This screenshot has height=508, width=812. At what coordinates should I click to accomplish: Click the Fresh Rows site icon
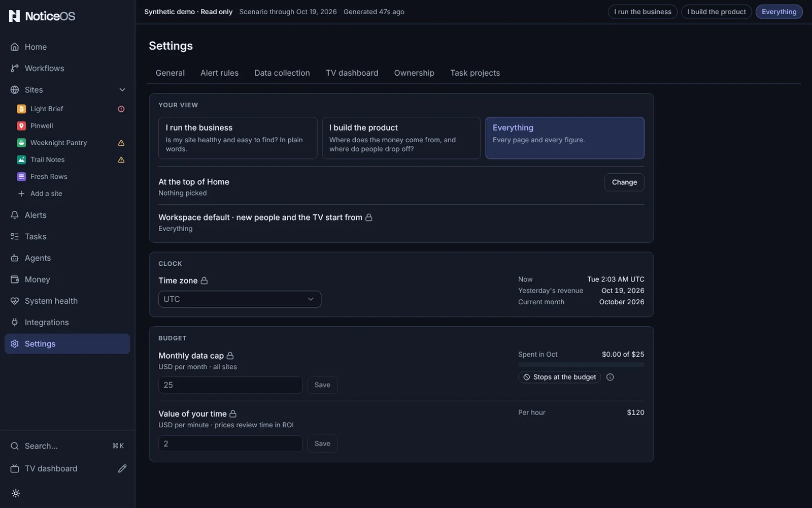click(x=21, y=176)
